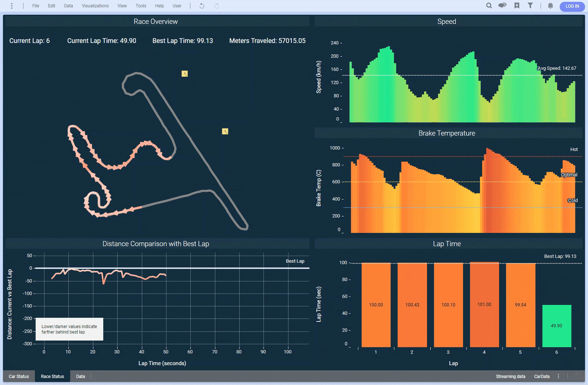Click the Best Lap Time: 99.13 text
Viewport: 588px width, 385px height.
point(183,41)
